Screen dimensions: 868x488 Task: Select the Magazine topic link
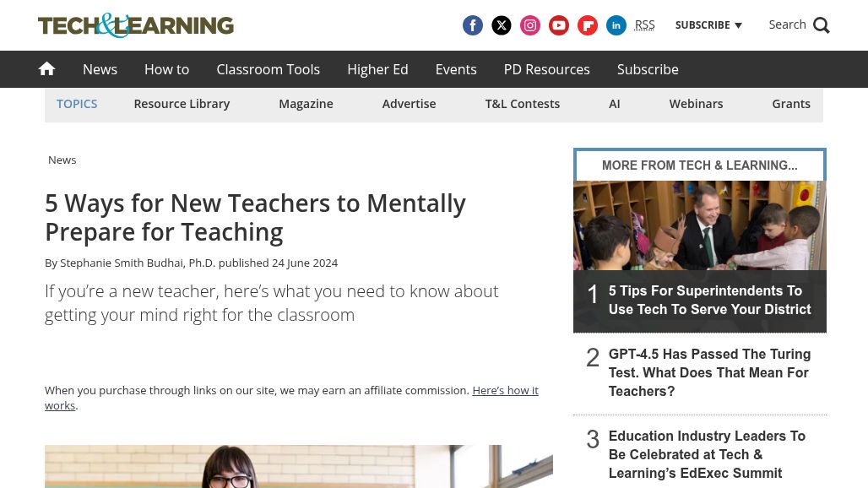click(306, 104)
